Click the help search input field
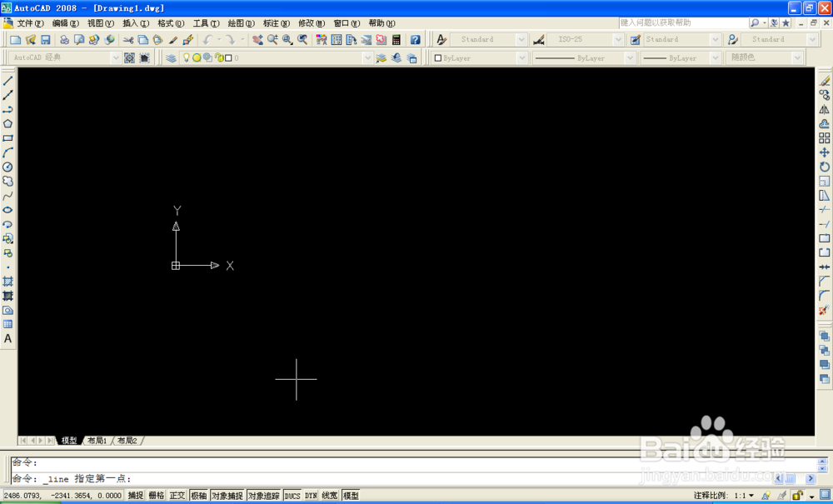The width and height of the screenshot is (833, 504). point(683,23)
